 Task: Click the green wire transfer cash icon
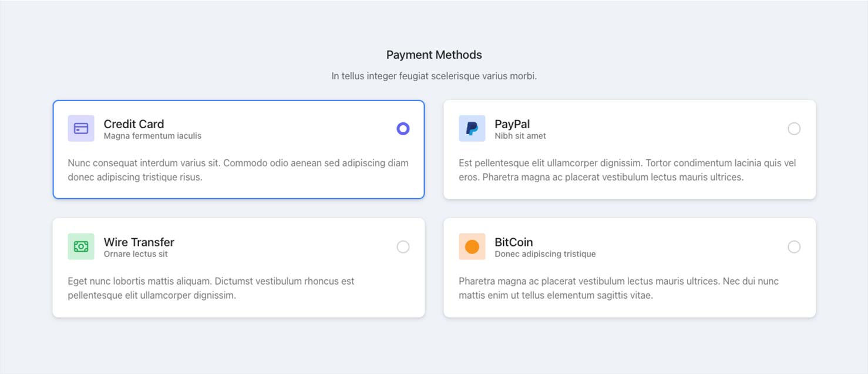[x=81, y=246]
